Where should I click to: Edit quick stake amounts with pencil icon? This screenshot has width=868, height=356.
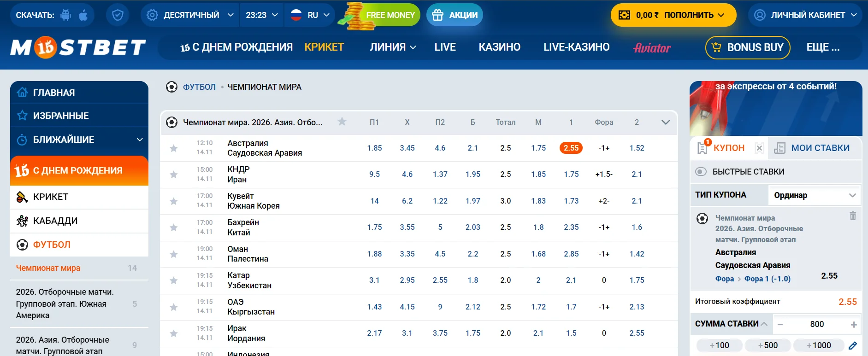[x=853, y=345]
